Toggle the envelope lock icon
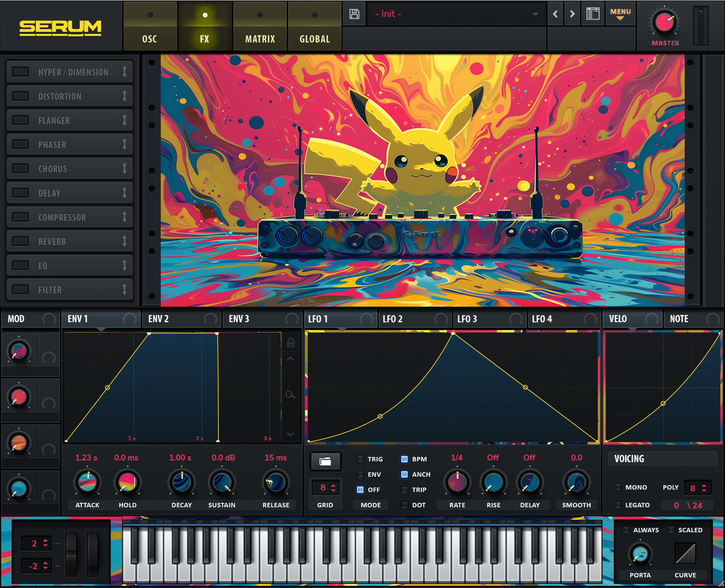Image resolution: width=725 pixels, height=588 pixels. tap(291, 343)
